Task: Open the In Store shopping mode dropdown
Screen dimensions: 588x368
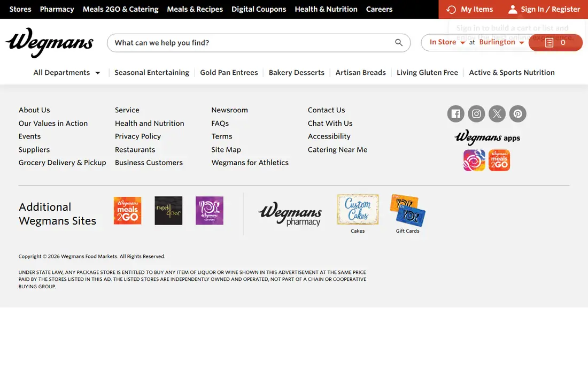Action: 447,42
